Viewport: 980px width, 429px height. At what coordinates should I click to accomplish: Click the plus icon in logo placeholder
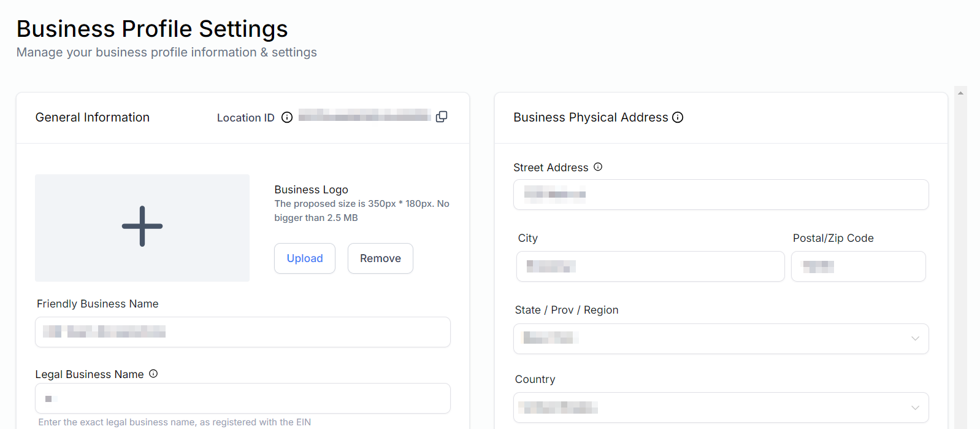click(x=142, y=227)
